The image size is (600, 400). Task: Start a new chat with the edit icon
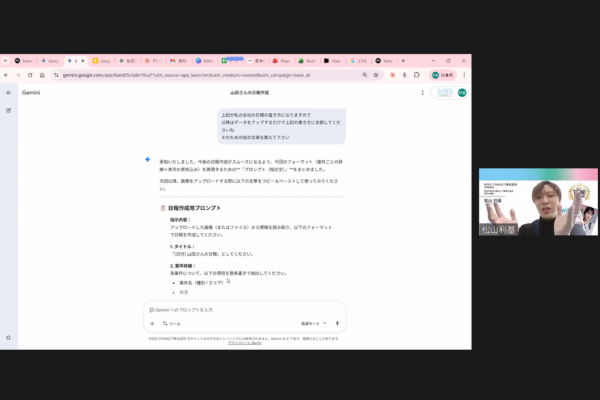pos(8,109)
